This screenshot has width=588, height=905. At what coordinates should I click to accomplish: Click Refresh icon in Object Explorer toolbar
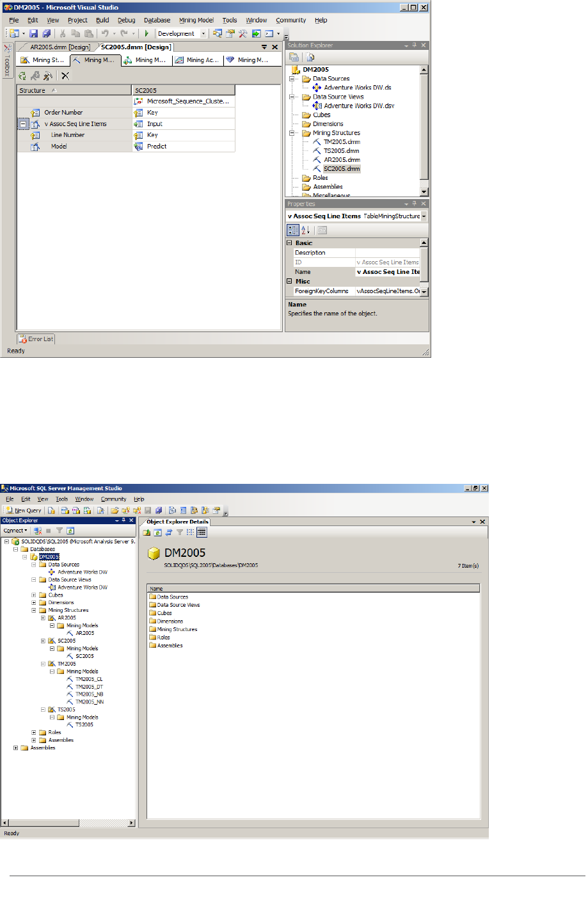click(70, 531)
